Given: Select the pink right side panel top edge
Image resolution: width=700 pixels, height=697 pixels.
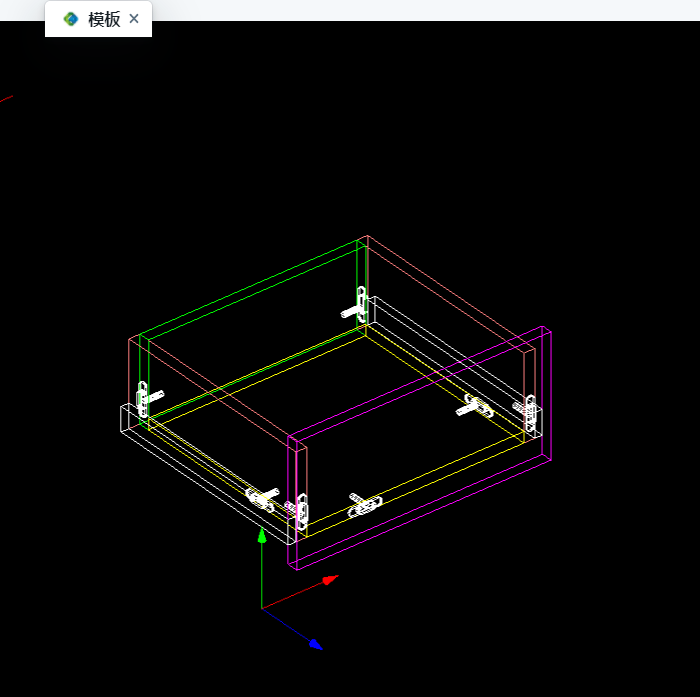Looking at the screenshot, I should 450,290.
